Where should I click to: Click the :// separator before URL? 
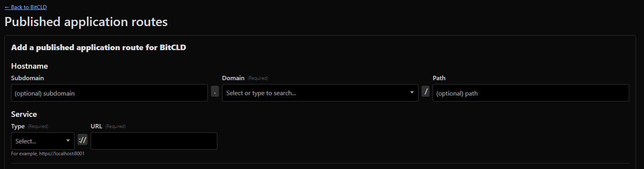point(82,140)
